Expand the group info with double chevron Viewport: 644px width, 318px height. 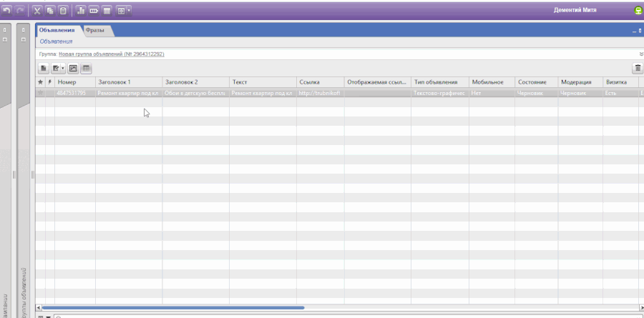(x=641, y=54)
